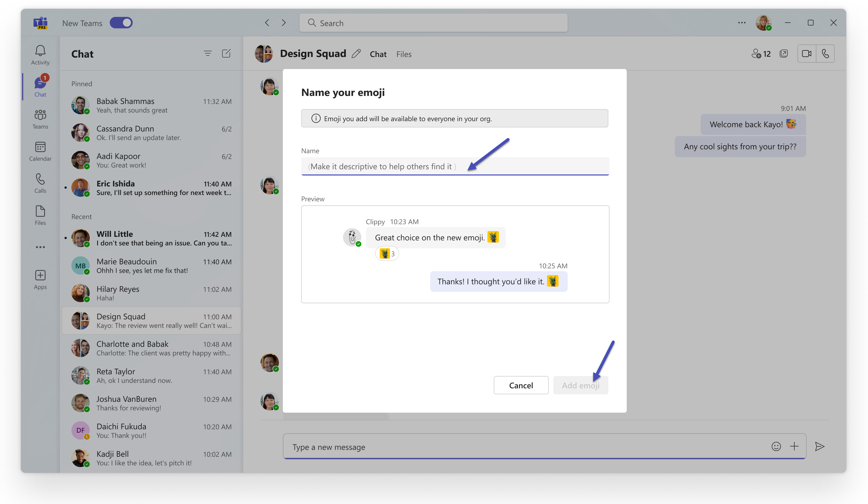Open the Activity bell icon

coord(40,55)
